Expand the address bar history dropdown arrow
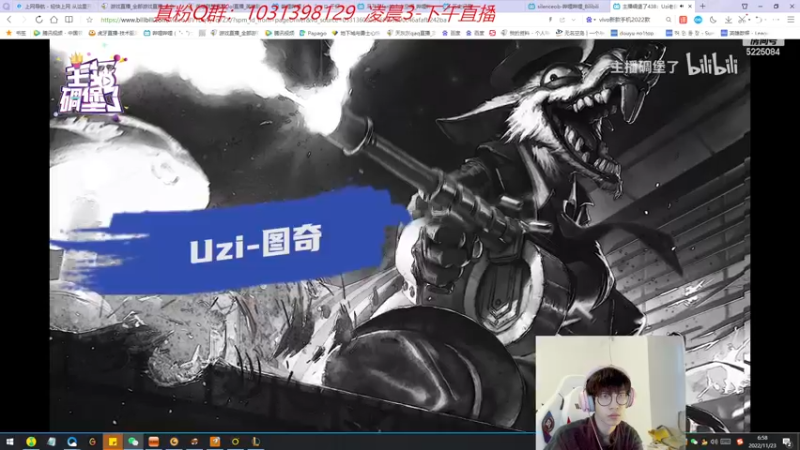Viewport: 800px width, 450px height. point(573,20)
